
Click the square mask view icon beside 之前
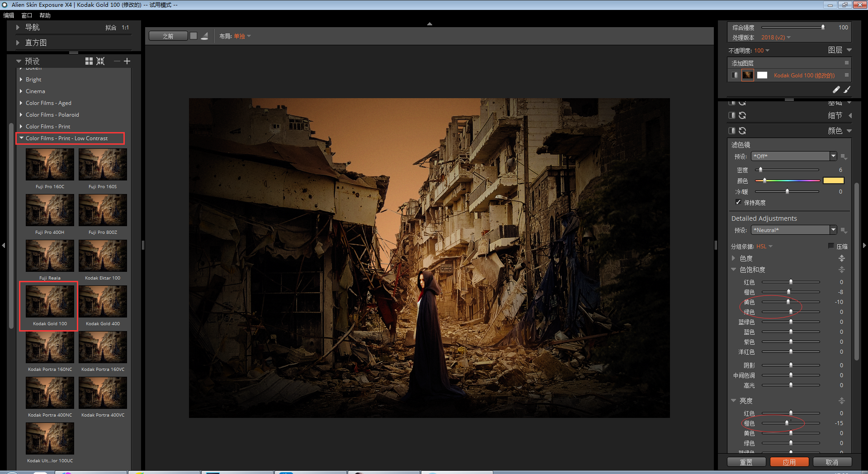193,36
